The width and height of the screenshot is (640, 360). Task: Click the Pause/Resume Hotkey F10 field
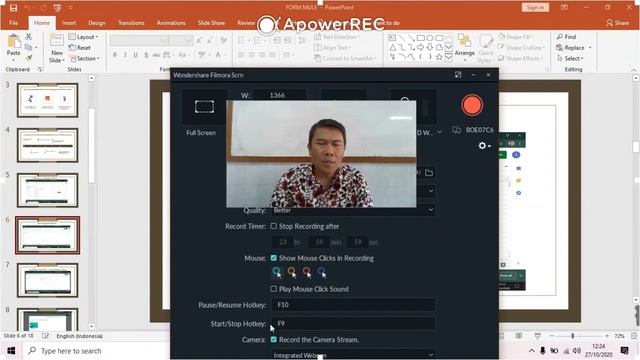pos(353,304)
